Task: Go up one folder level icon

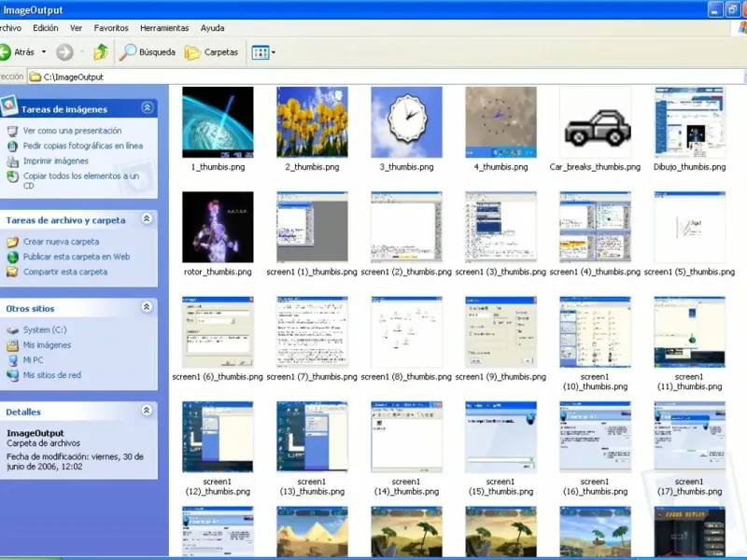Action: tap(100, 52)
